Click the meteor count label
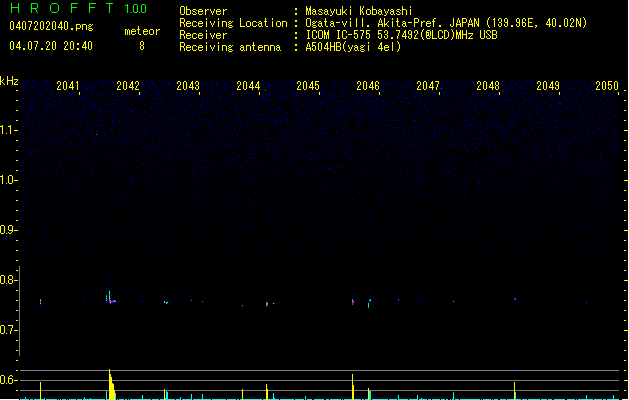 [x=142, y=31]
